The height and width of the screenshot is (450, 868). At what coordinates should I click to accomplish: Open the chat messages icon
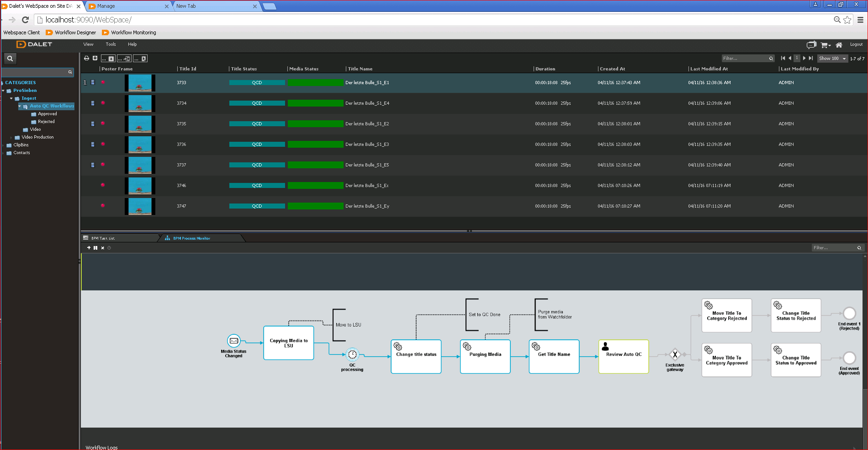(x=811, y=45)
